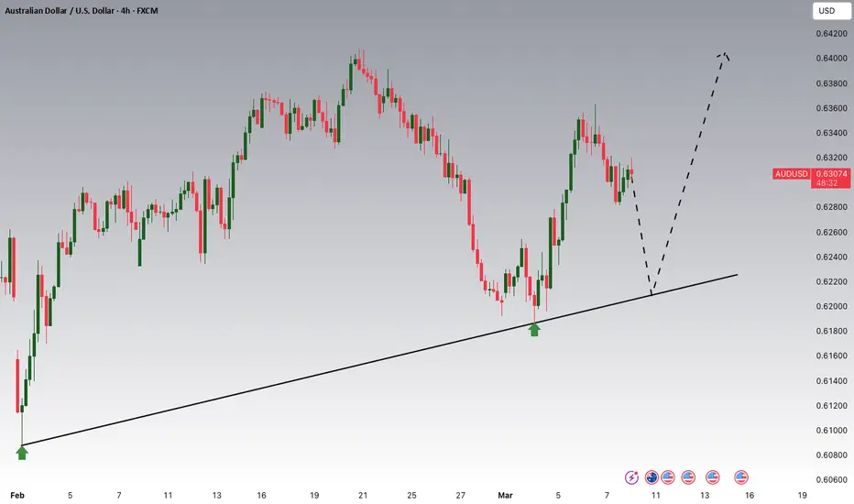This screenshot has height=504, width=854.
Task: Click the 0.63600 price axis label
Action: [x=831, y=108]
